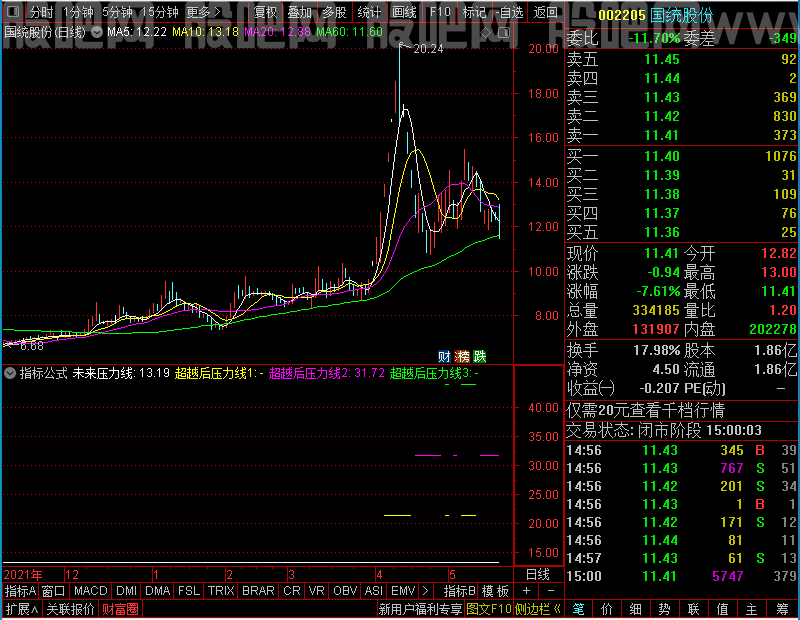Switch to the 主 main tab
The image size is (800, 620).
pyautogui.click(x=752, y=609)
